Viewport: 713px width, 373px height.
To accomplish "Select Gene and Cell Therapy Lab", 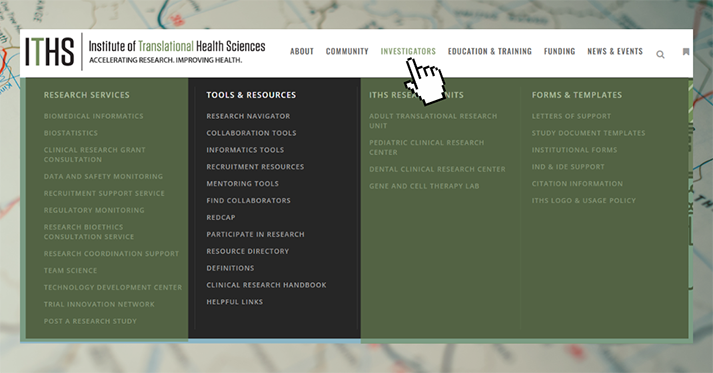I will 424,186.
